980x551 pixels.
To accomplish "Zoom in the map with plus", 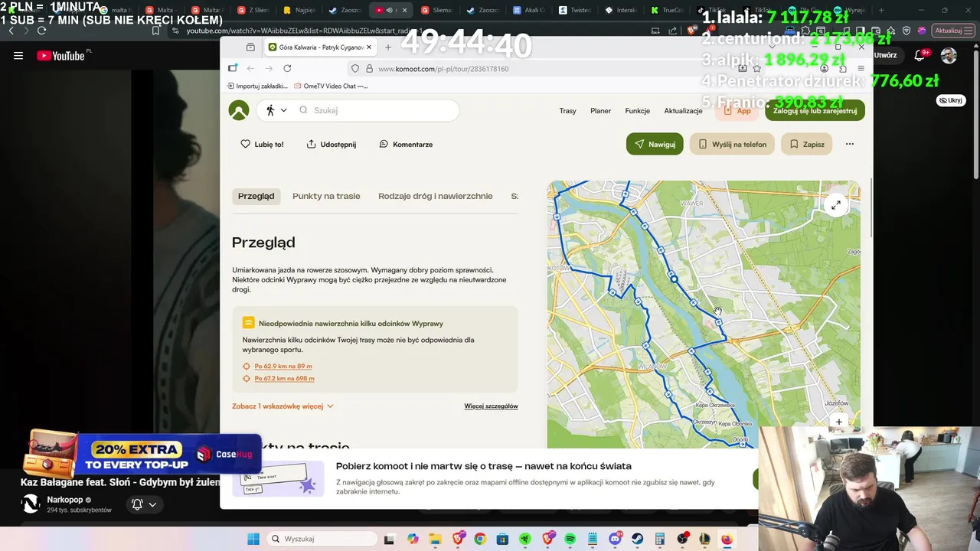I will point(839,422).
